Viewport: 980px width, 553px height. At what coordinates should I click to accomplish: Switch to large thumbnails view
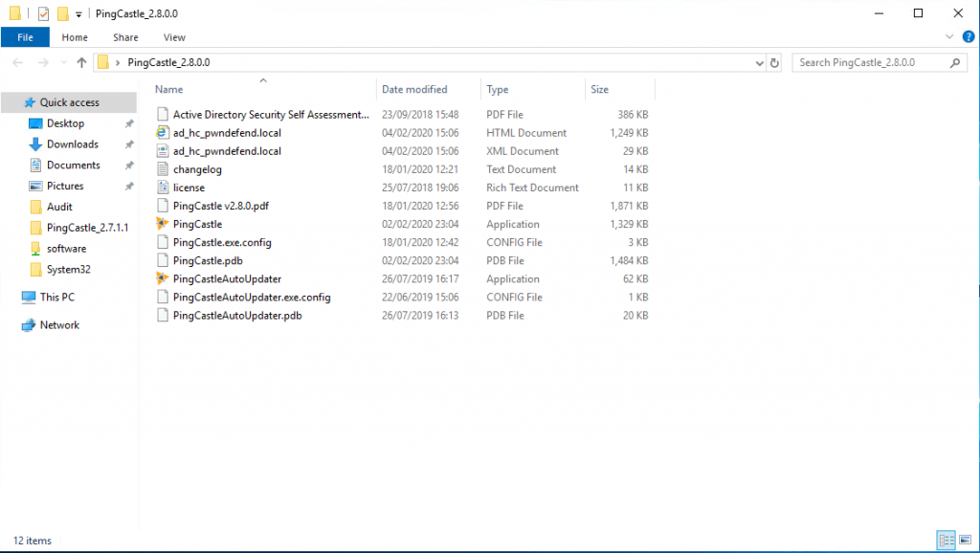pos(965,541)
